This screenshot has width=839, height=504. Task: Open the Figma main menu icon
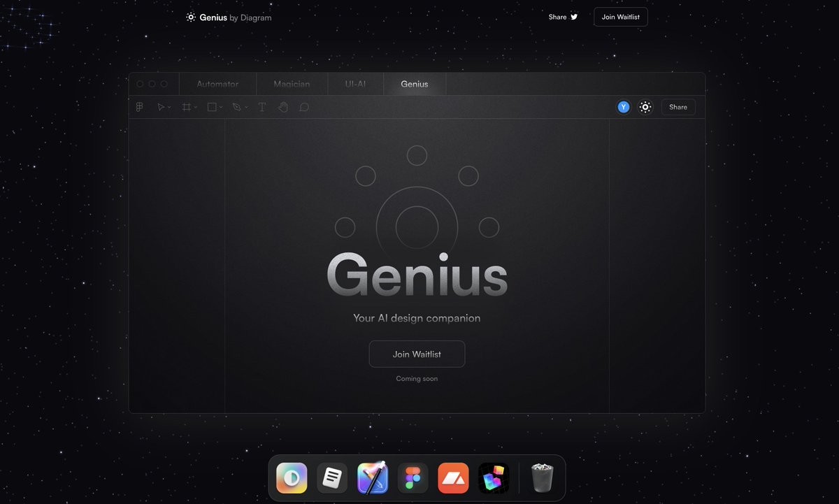(x=140, y=107)
